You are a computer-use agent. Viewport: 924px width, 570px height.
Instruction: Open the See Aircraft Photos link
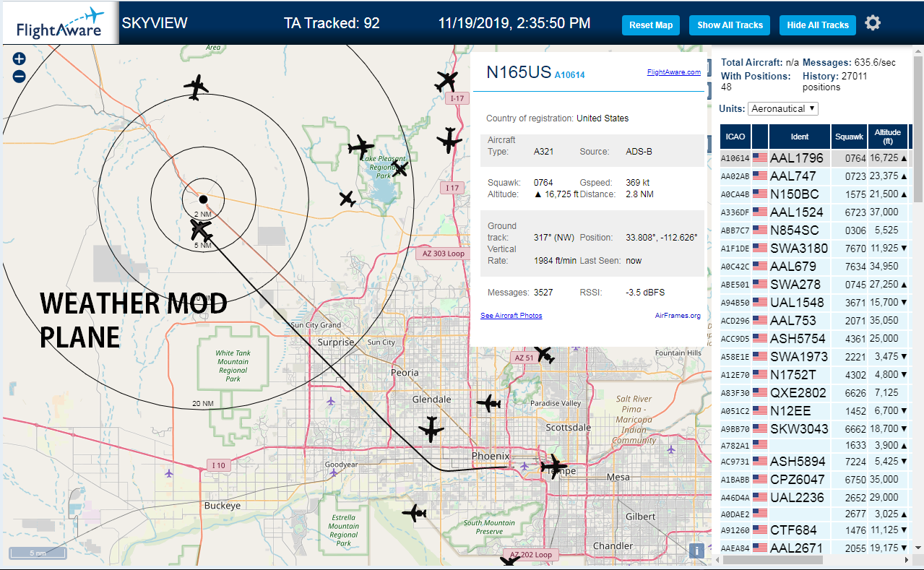tap(511, 316)
